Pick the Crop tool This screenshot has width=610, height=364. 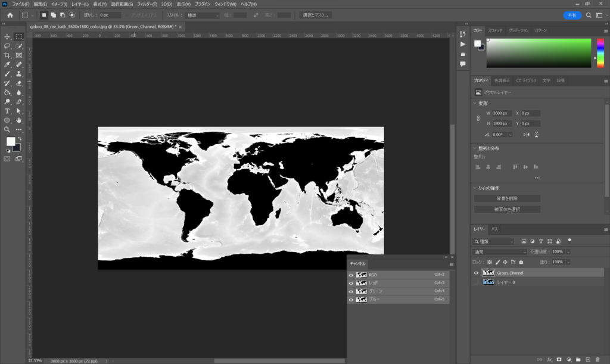pos(7,55)
